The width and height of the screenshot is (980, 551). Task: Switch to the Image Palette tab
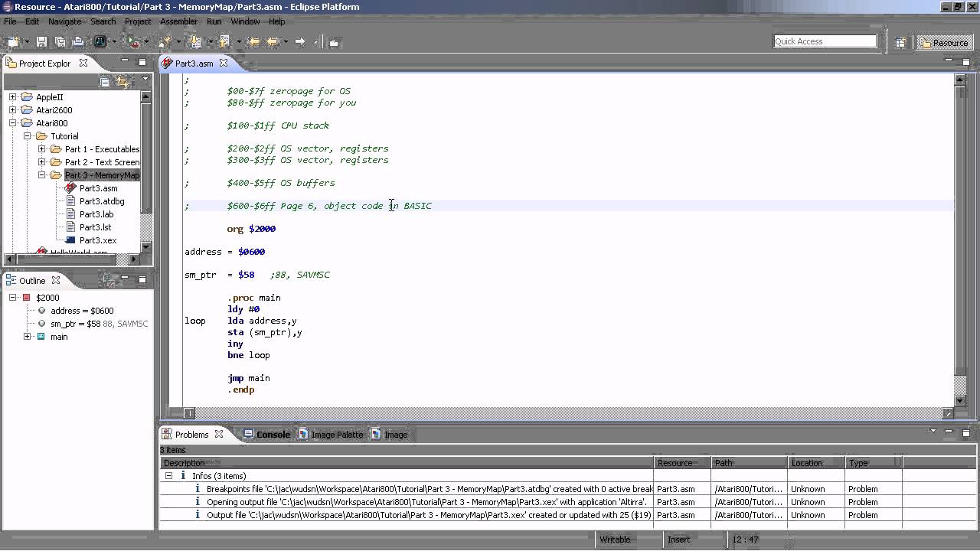coord(336,435)
